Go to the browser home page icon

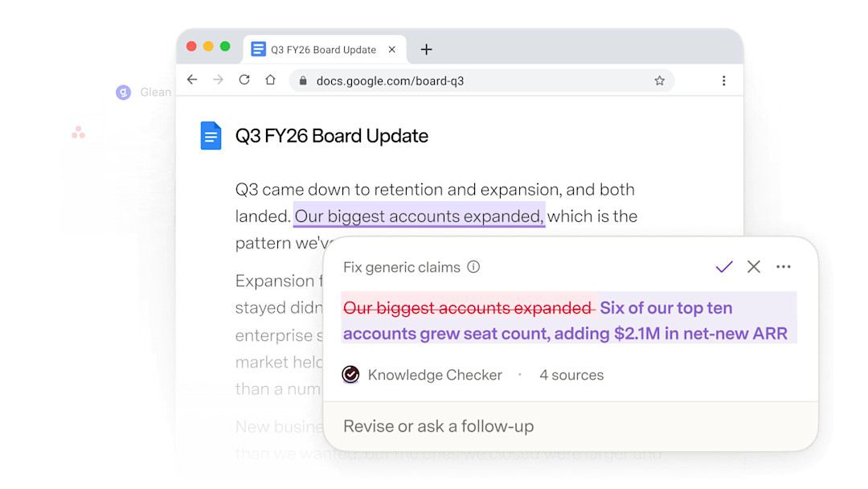click(270, 80)
